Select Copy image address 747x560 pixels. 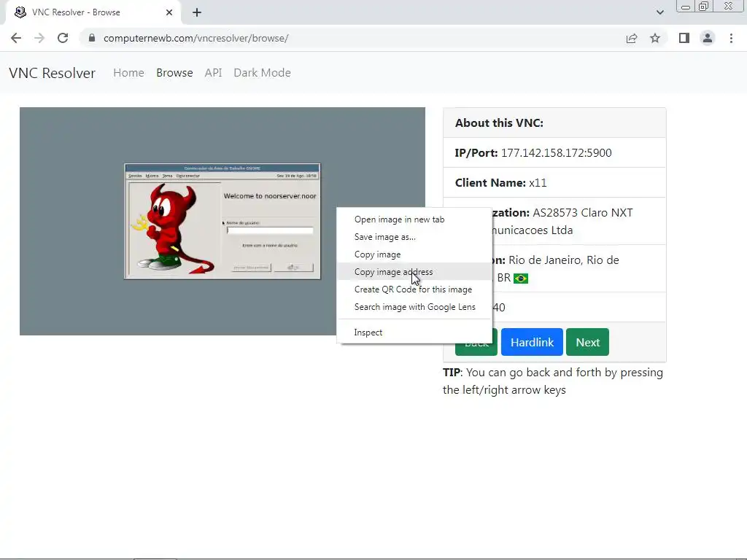(414, 272)
